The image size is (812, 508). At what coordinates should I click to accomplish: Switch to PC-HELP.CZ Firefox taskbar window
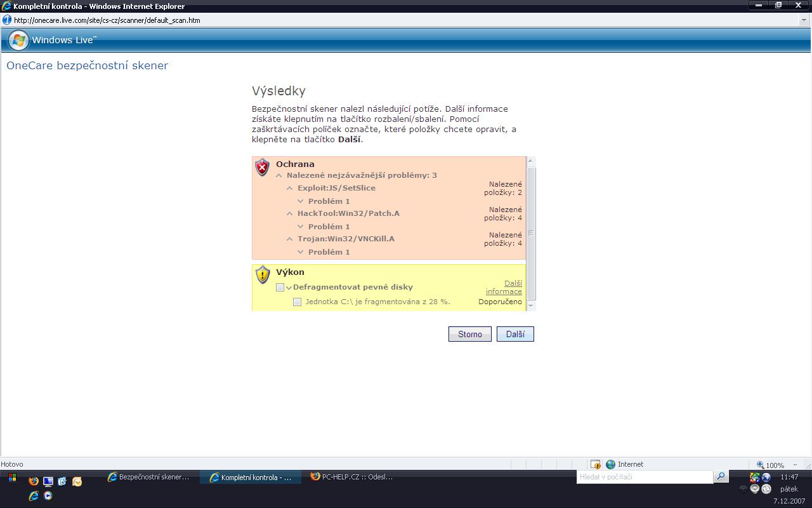pos(353,477)
